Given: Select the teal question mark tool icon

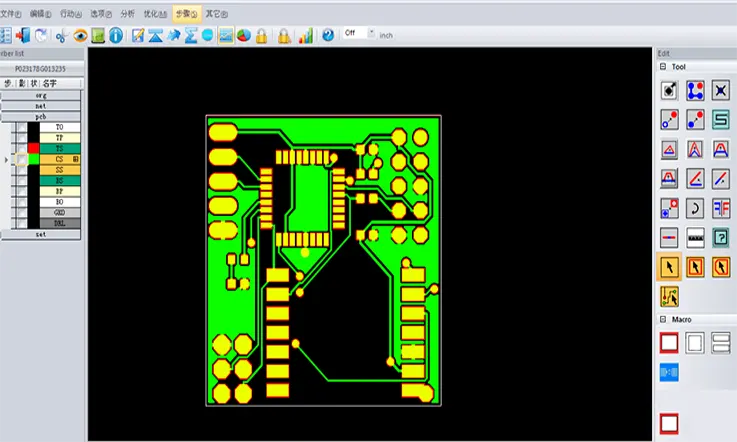Looking at the screenshot, I should coord(721,237).
